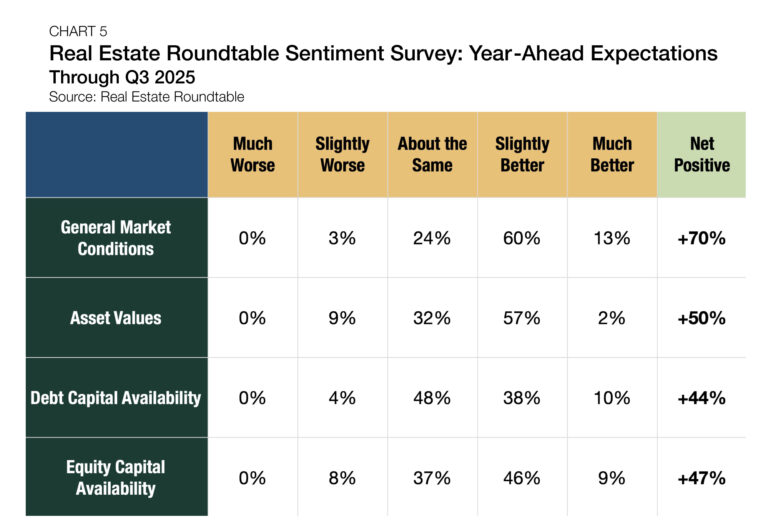
Task: Select the "Asset Values" row label
Action: pos(116,318)
